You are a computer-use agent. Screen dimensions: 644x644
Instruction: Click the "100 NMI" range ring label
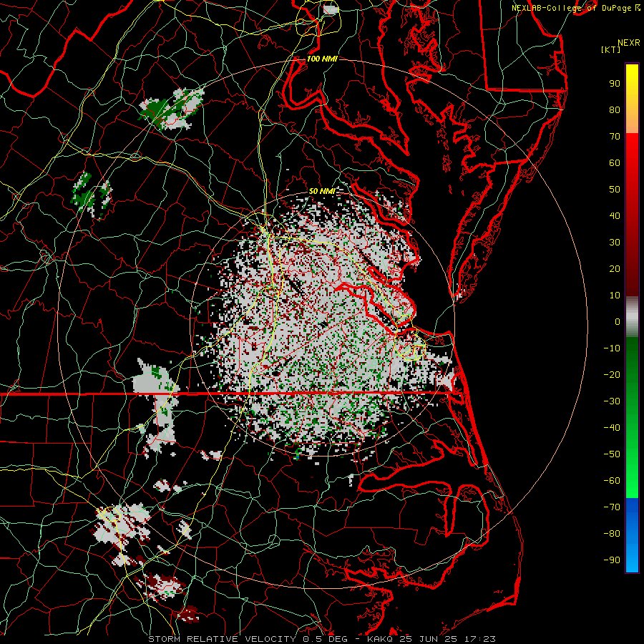322,59
